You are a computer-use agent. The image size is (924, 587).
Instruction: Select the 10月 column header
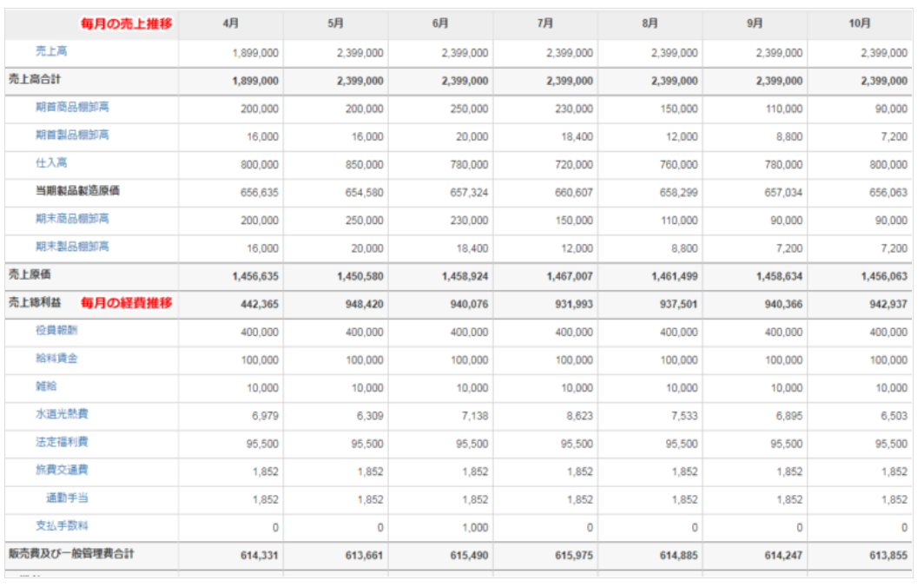pyautogui.click(x=859, y=24)
